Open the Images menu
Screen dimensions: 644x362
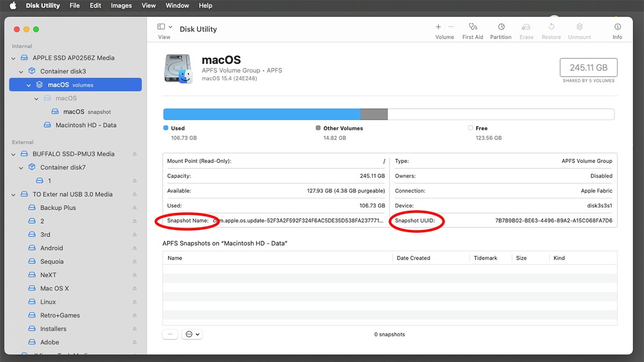[121, 5]
